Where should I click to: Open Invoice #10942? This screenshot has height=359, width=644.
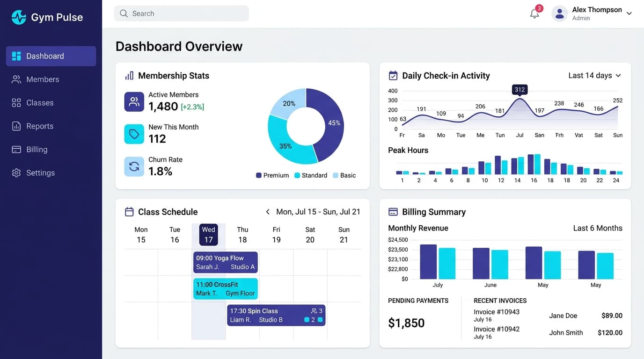[x=497, y=329]
